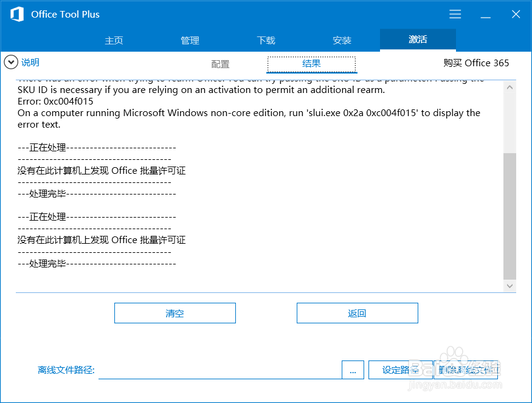Click the 删除离线文件 button
Screen dimensions: 532x403
coord(466,370)
